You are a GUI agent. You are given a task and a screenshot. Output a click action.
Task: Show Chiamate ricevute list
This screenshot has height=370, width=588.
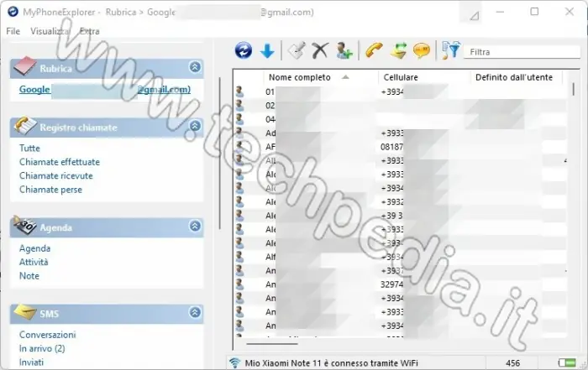(56, 175)
